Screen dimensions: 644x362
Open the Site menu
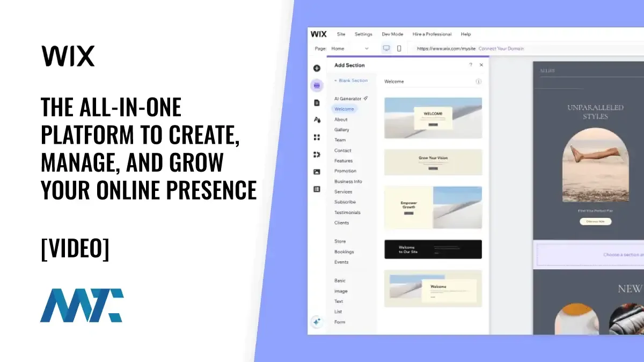341,34
